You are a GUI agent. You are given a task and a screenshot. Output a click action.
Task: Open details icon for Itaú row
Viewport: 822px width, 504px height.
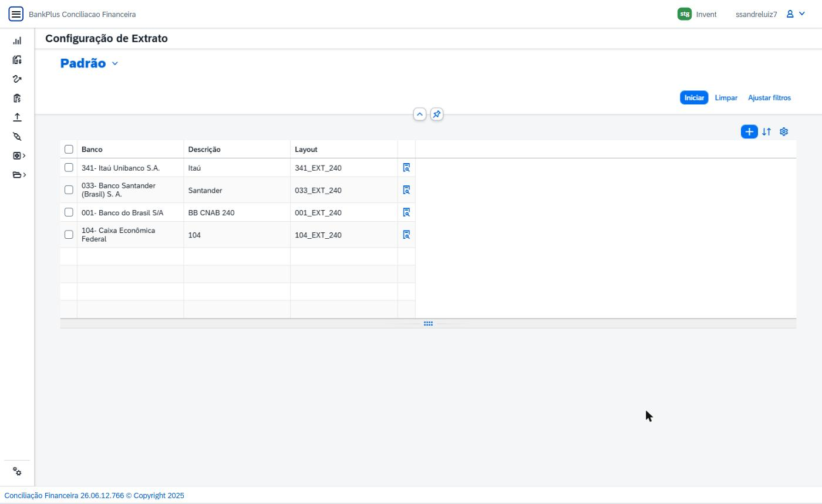tap(406, 168)
